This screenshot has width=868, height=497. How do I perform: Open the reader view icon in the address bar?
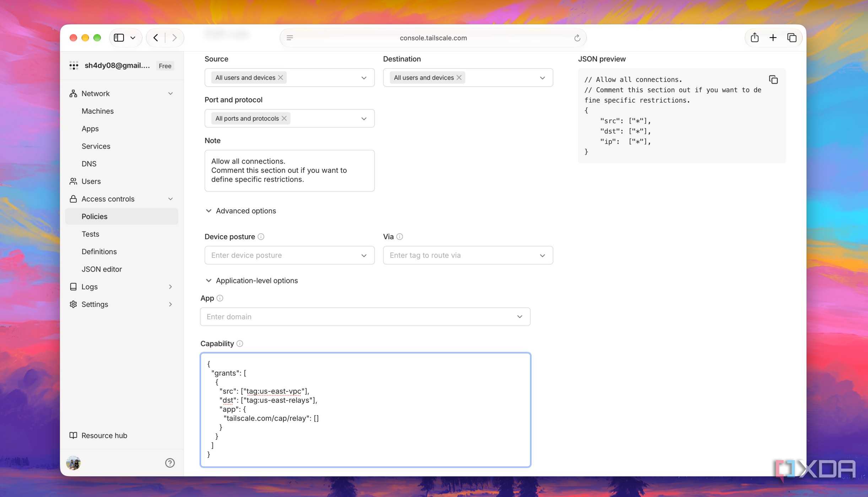[290, 38]
